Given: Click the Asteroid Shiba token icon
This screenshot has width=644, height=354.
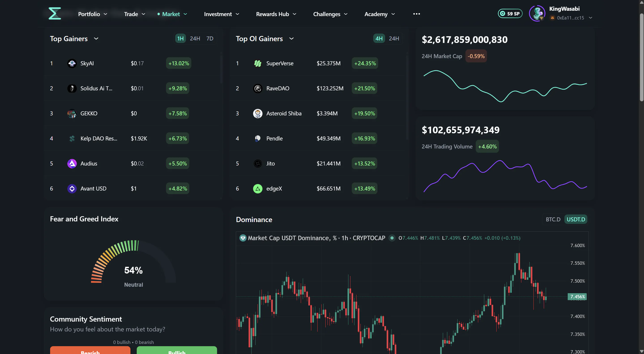Looking at the screenshot, I should click(x=258, y=113).
